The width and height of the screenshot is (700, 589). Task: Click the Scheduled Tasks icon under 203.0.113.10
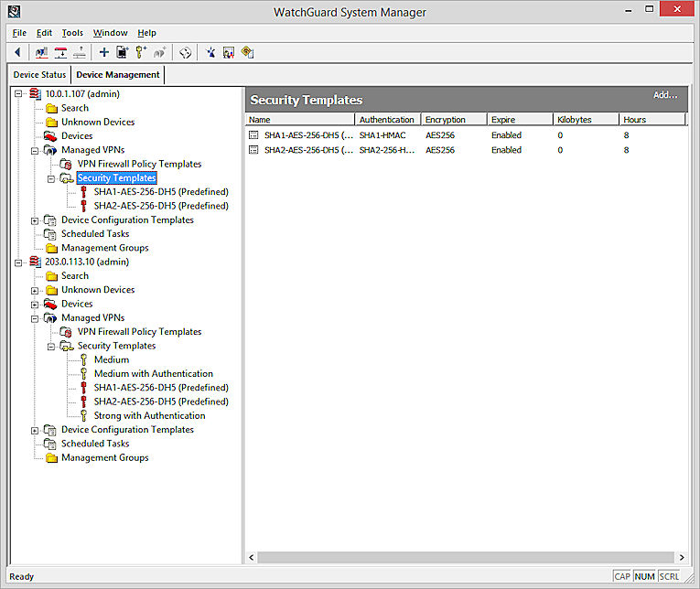click(x=51, y=444)
